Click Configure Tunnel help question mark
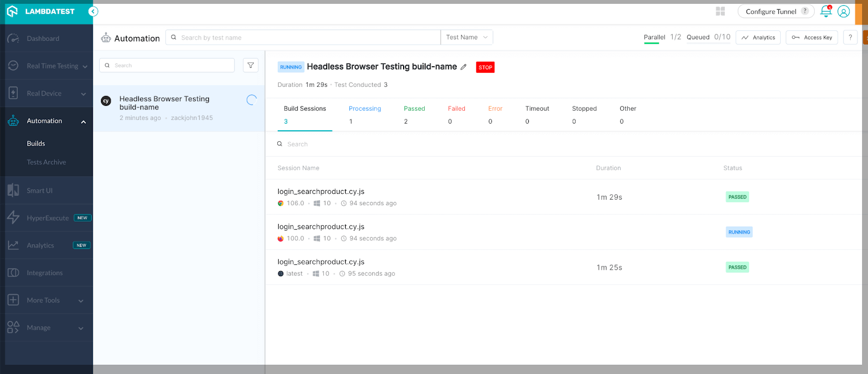Image resolution: width=868 pixels, height=374 pixels. tap(805, 11)
